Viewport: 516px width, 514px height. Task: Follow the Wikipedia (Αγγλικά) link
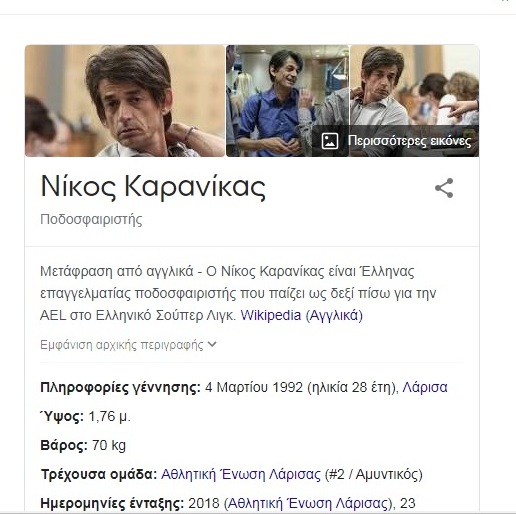(301, 315)
